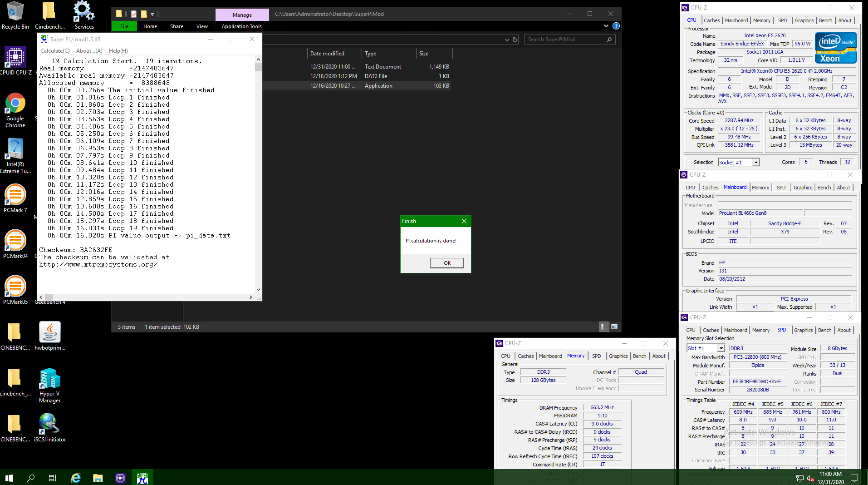Launch PCMark04 desktop shortcut
Viewport: 868px width, 485px height.
point(15,244)
